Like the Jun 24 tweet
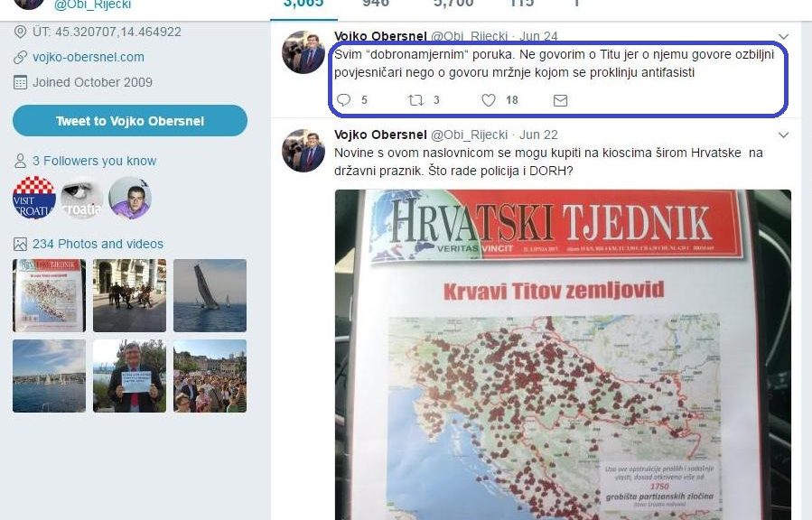 pos(489,100)
